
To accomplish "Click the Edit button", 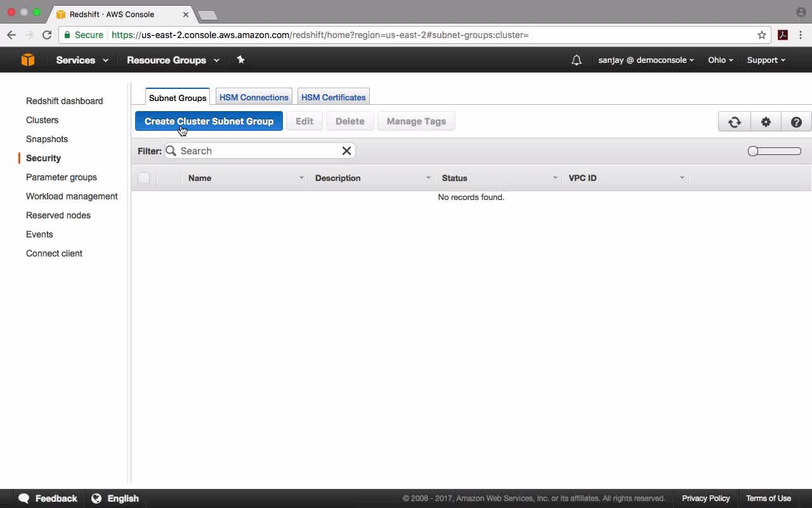I will pos(304,121).
